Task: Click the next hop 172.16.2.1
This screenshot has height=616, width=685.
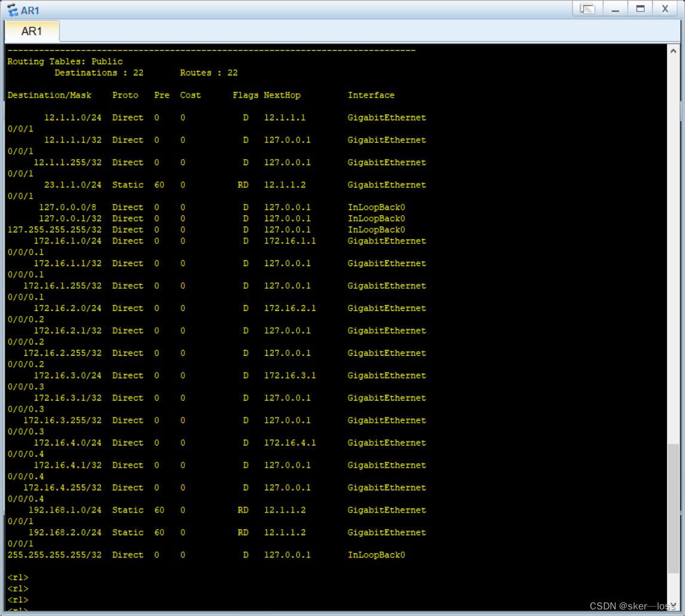Action: [x=290, y=308]
